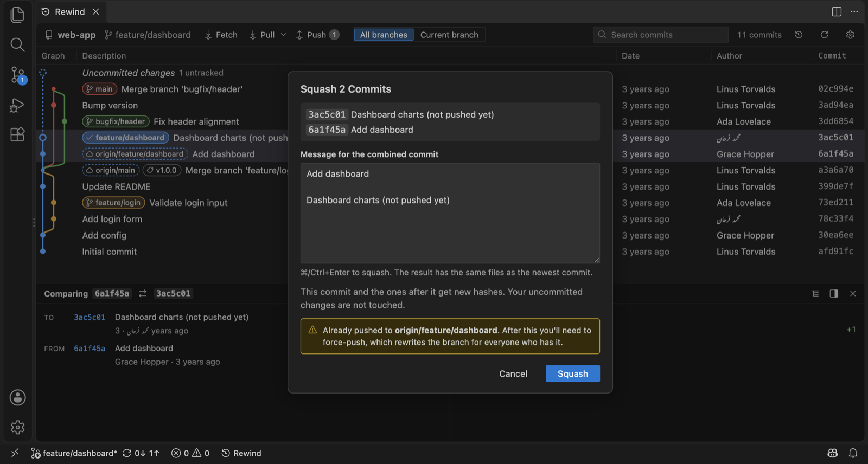Open the feature/dashboard branch selector

[148, 35]
